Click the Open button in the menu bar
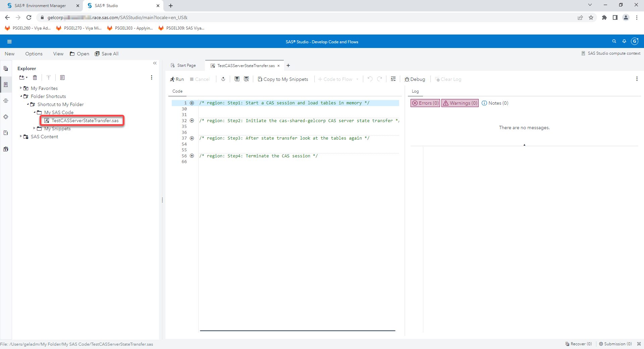Image resolution: width=644 pixels, height=349 pixels. click(79, 54)
